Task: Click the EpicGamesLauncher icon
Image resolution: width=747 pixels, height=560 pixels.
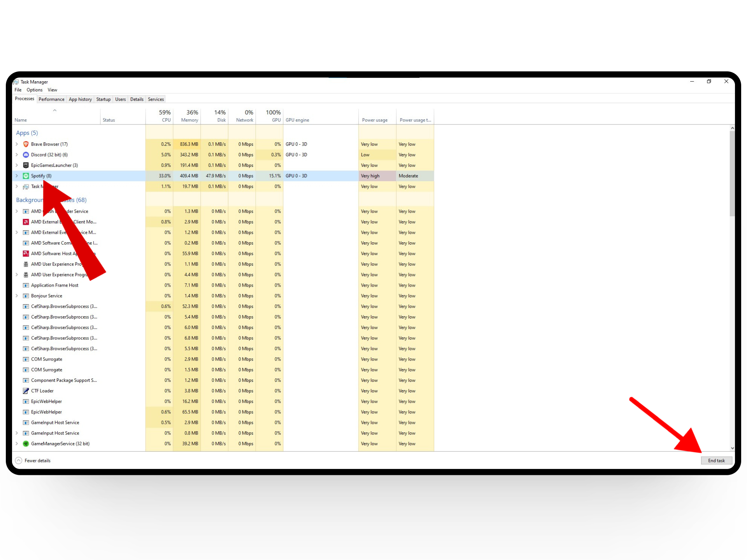Action: (x=26, y=165)
